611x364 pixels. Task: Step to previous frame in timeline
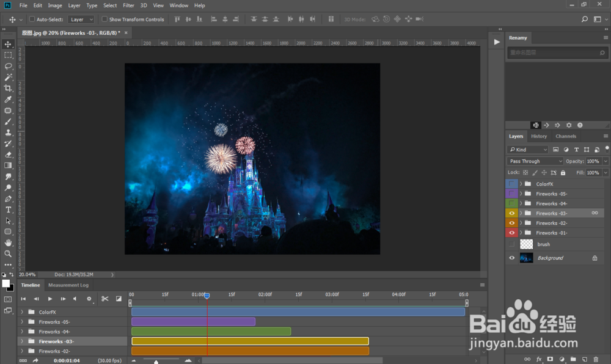click(36, 299)
